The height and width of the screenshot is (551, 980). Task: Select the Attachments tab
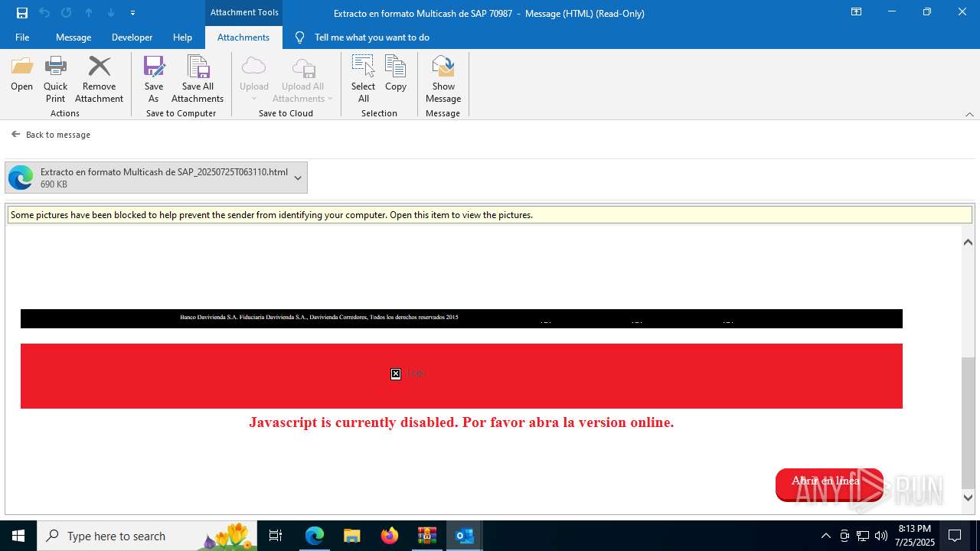click(x=243, y=37)
